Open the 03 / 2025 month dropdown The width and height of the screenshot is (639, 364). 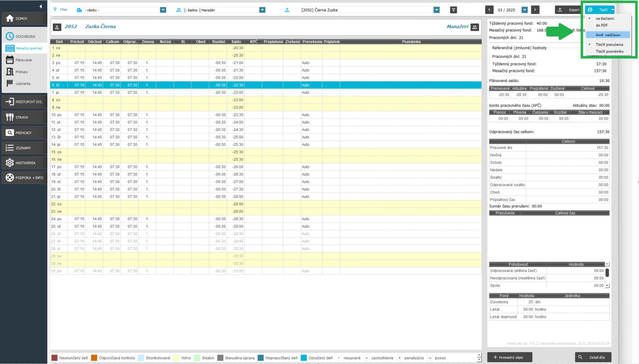525,10
